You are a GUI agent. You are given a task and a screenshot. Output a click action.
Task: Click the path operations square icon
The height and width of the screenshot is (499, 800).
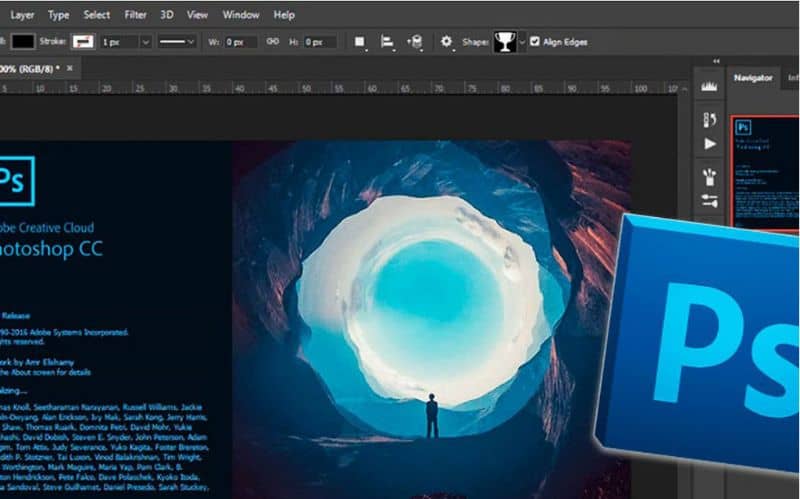tap(360, 42)
